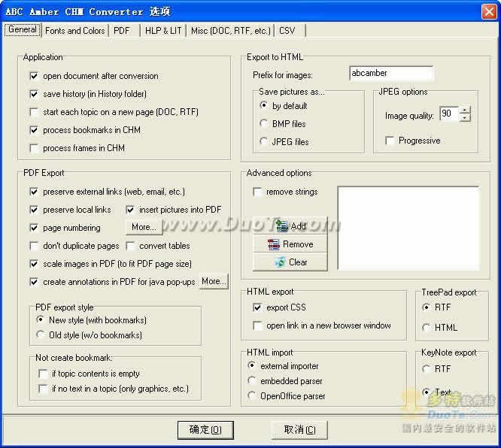Click More button next to java pop-ups
Screen dimensions: 501x448
(x=214, y=281)
